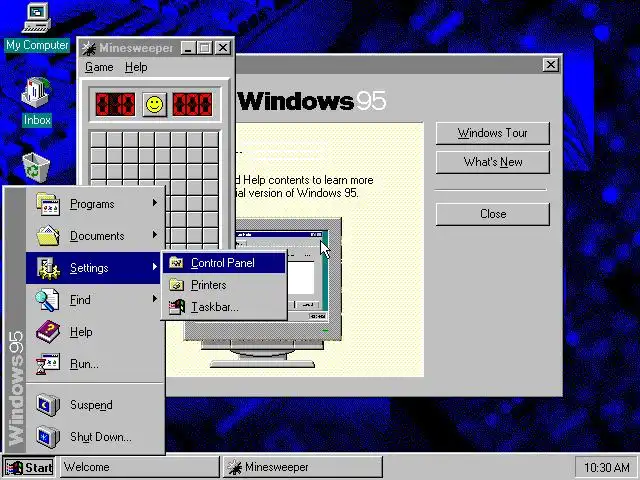Click the Minesweeper title bar mine icon
Screen dimensions: 640x480
pyautogui.click(x=89, y=48)
